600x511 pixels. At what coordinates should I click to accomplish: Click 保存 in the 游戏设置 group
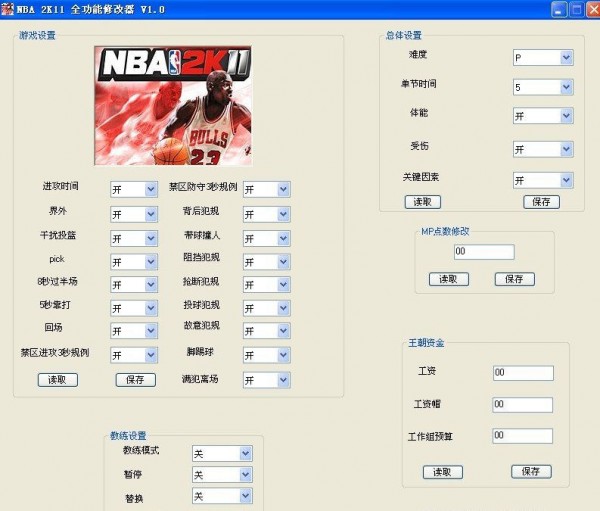pos(136,380)
